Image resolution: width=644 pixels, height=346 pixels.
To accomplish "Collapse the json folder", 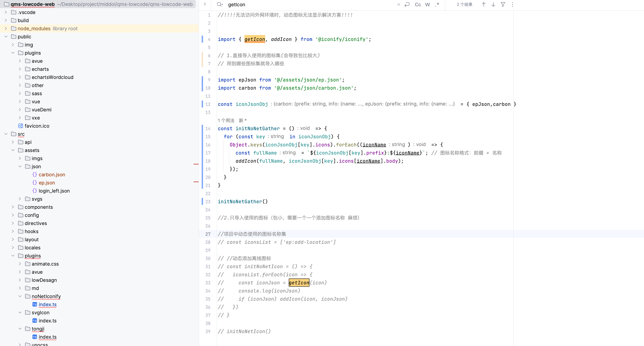I will 20,167.
